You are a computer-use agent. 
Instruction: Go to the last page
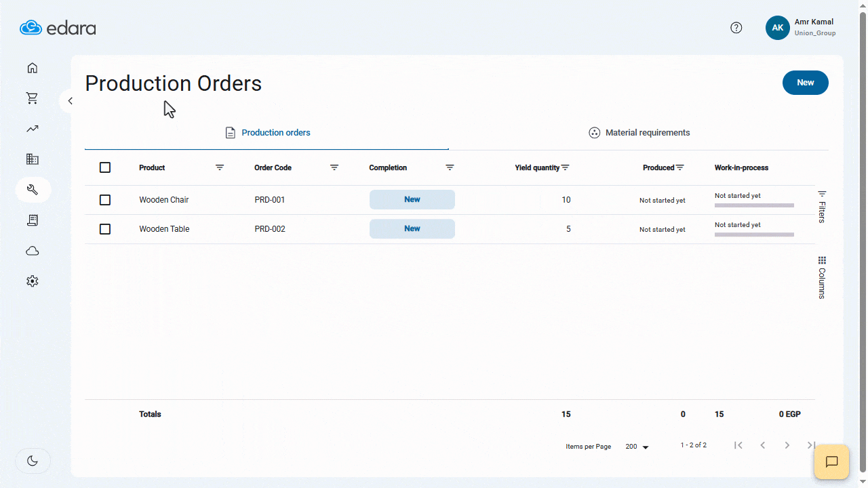pos(811,445)
